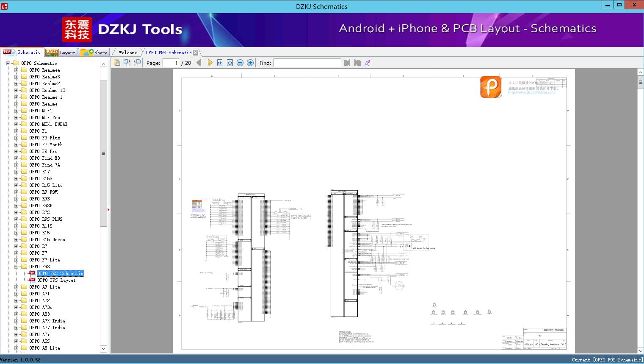Viewport: 644px width, 364px height.
Task: Go to the previous page arrow
Action: [199, 63]
